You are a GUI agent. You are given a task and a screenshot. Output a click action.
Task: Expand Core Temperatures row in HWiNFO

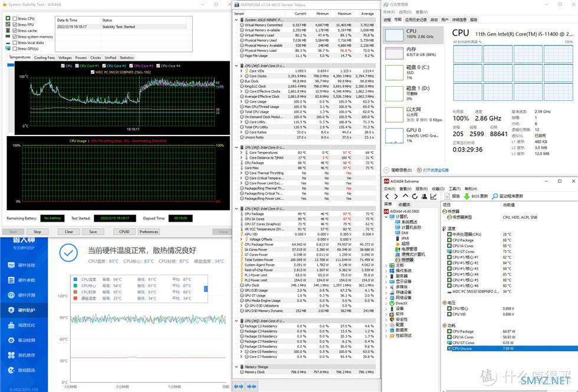pos(241,153)
